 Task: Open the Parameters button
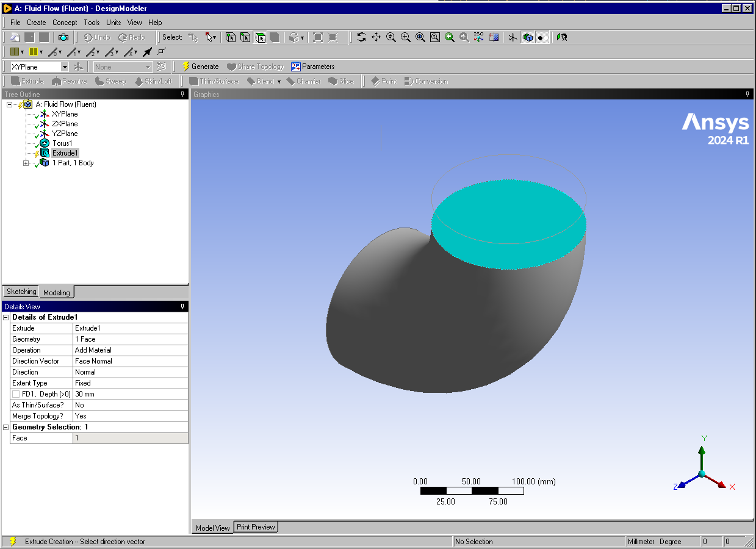tap(313, 66)
